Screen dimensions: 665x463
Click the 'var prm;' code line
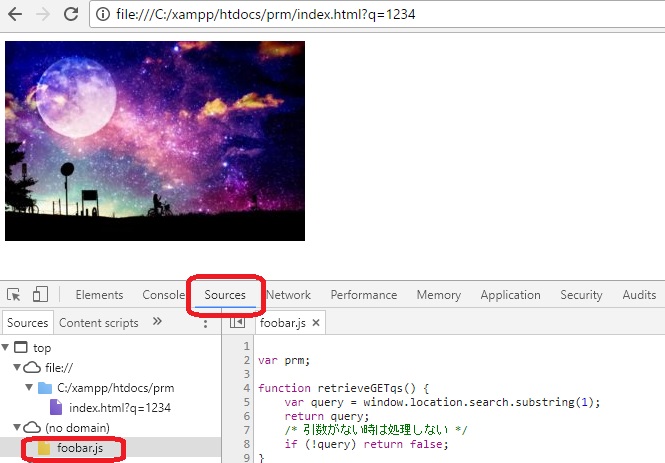[284, 360]
